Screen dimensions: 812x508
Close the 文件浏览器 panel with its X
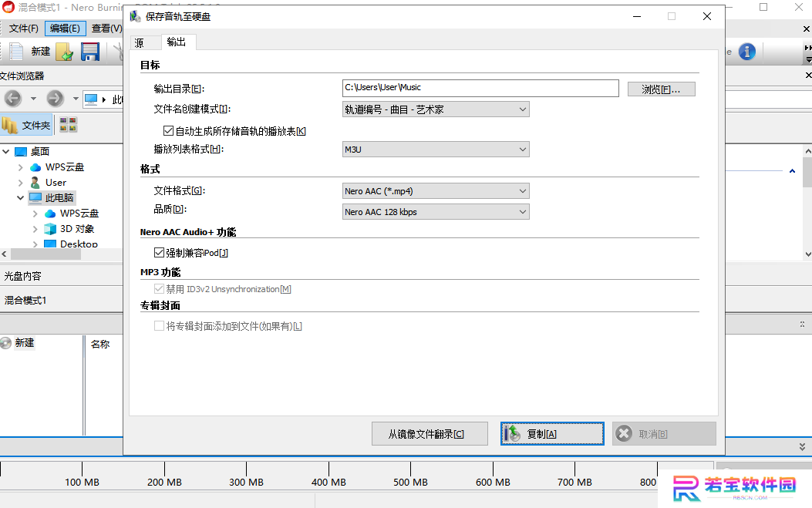[808, 76]
